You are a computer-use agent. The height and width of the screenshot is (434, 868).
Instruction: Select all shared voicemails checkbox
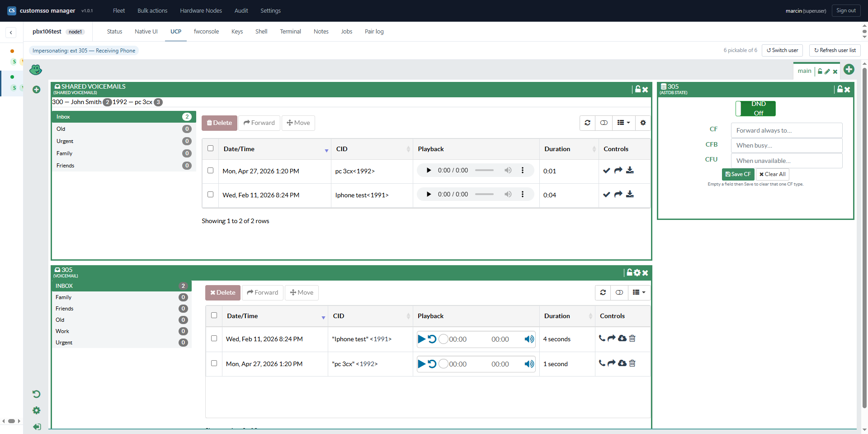(x=210, y=148)
